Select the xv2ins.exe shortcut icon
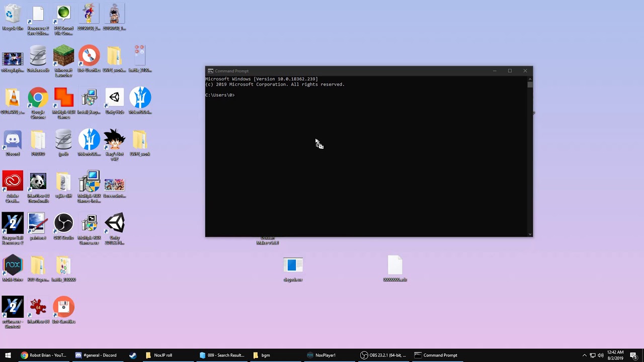The width and height of the screenshot is (644, 362). 13,312
